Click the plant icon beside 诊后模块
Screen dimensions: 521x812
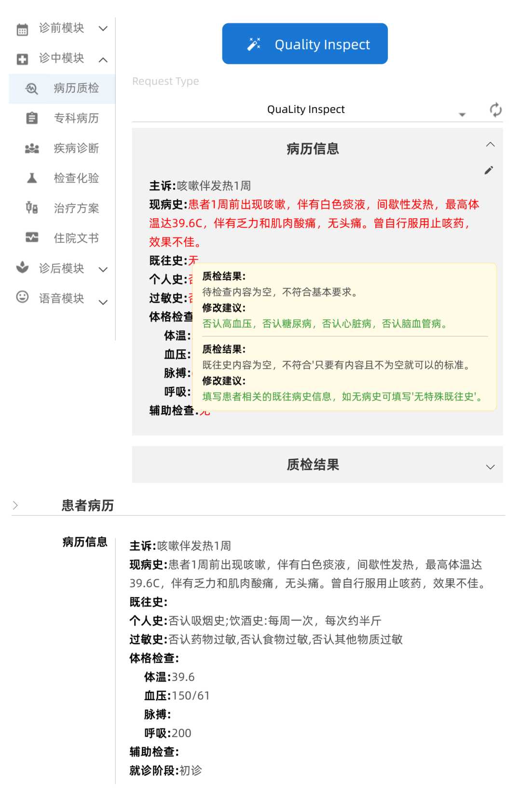22,267
